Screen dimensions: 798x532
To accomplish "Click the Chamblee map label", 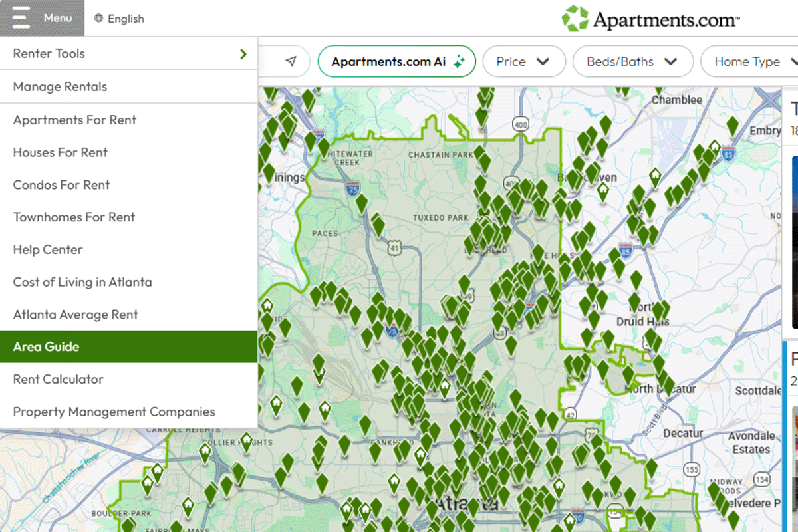I will click(677, 100).
